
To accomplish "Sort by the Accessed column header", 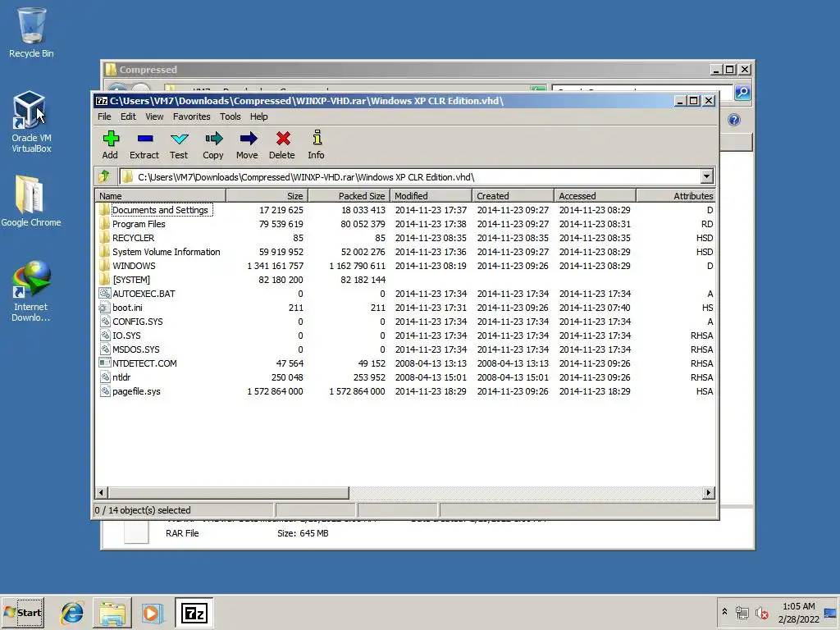I will [x=596, y=195].
